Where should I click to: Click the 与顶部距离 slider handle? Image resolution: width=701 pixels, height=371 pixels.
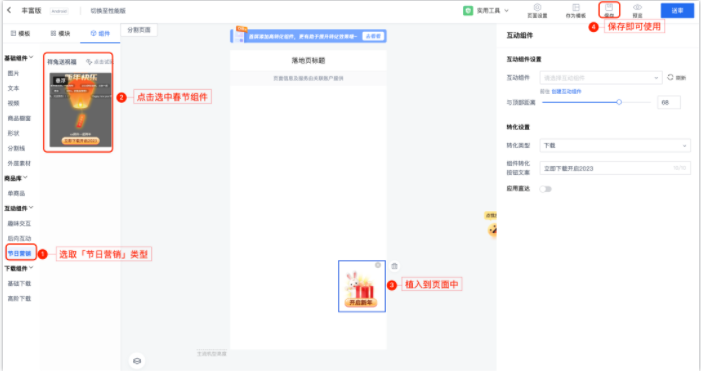(619, 102)
